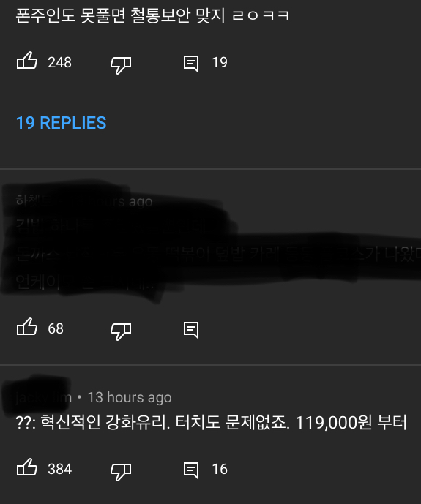
Task: Click the 248 like count
Action: (x=60, y=62)
